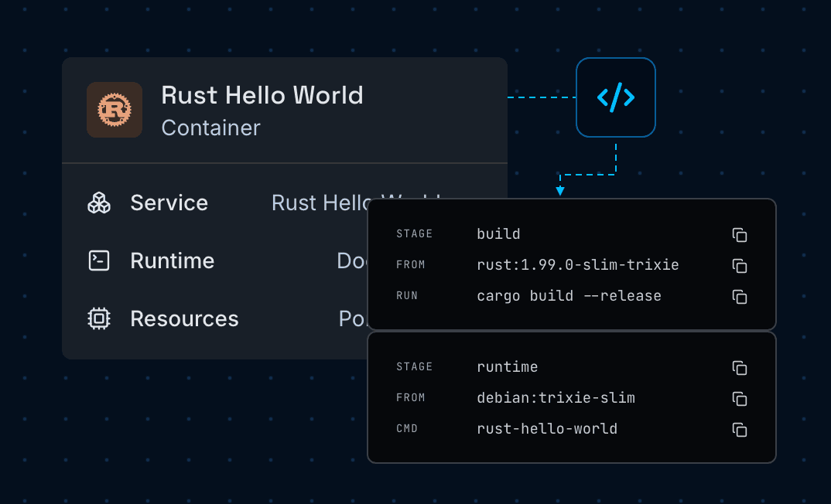Copy the rust:1.99.0-slim-trixie image name

coord(740,265)
